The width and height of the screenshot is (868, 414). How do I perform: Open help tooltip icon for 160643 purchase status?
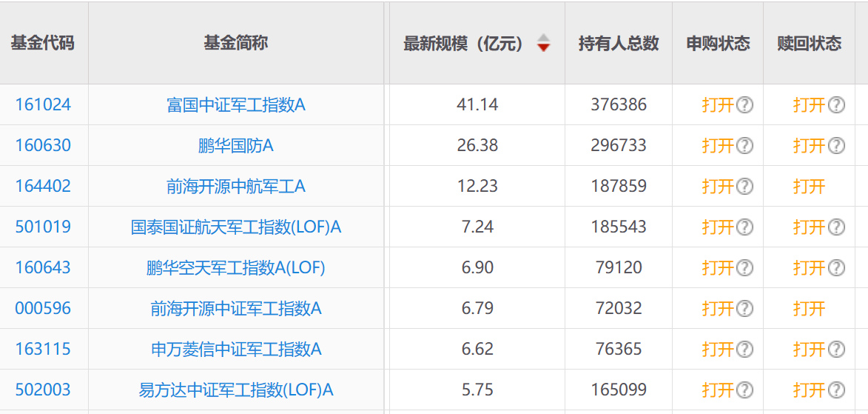point(745,267)
